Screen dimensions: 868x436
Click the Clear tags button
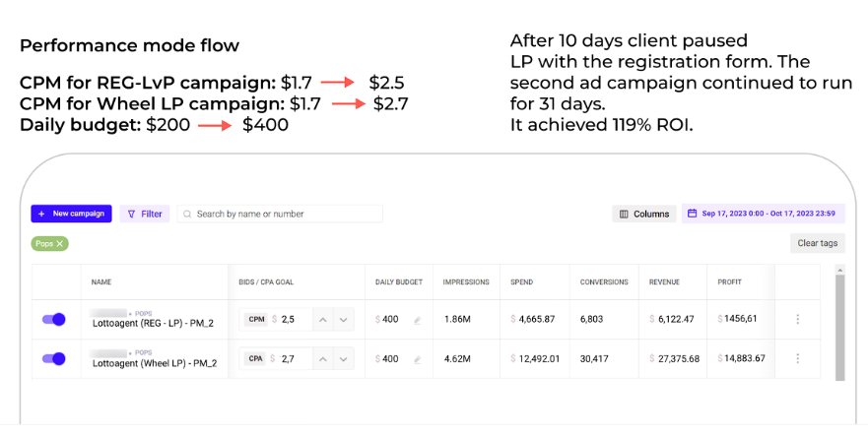[x=817, y=243]
